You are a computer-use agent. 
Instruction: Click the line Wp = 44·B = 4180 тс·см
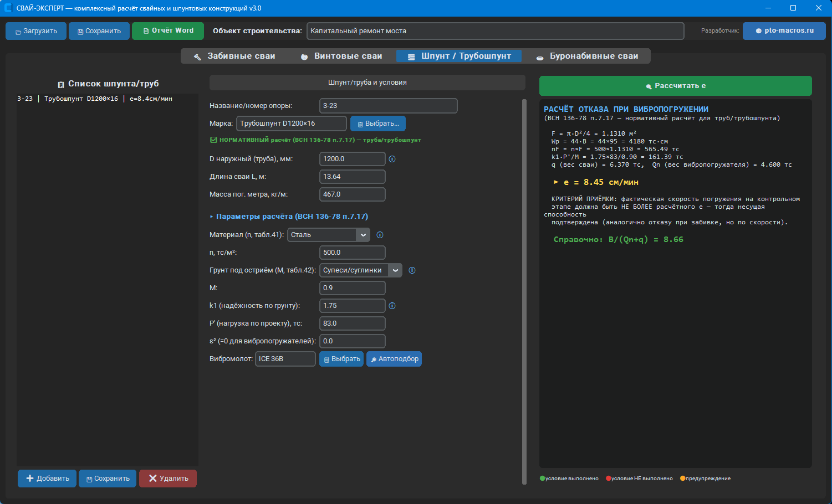click(x=610, y=141)
